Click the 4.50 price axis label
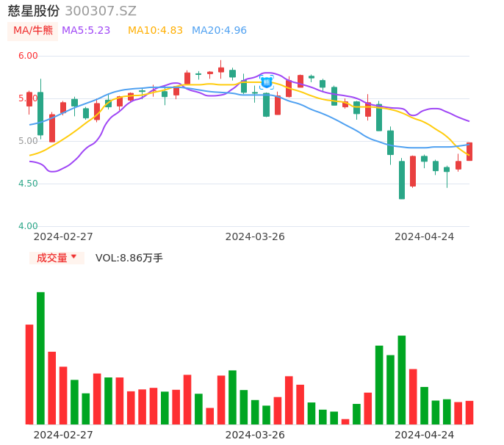The image size is (504, 445). pyautogui.click(x=28, y=184)
